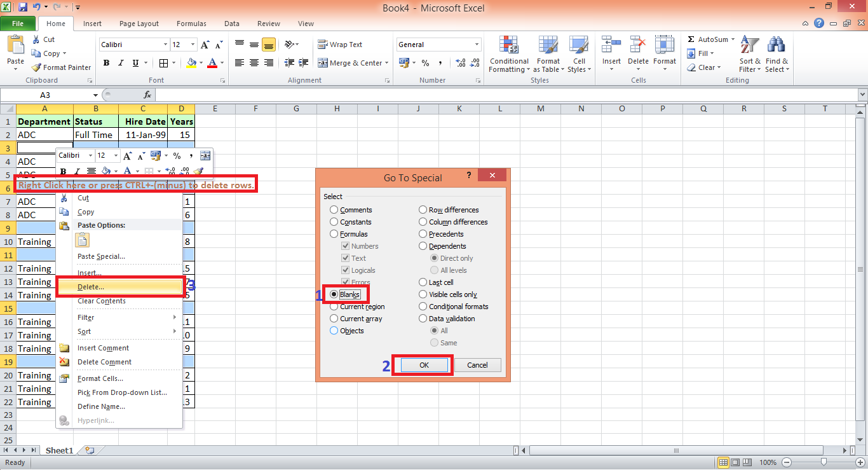Select the Format Painter tool
Viewport: 868px width, 470px height.
click(x=61, y=67)
